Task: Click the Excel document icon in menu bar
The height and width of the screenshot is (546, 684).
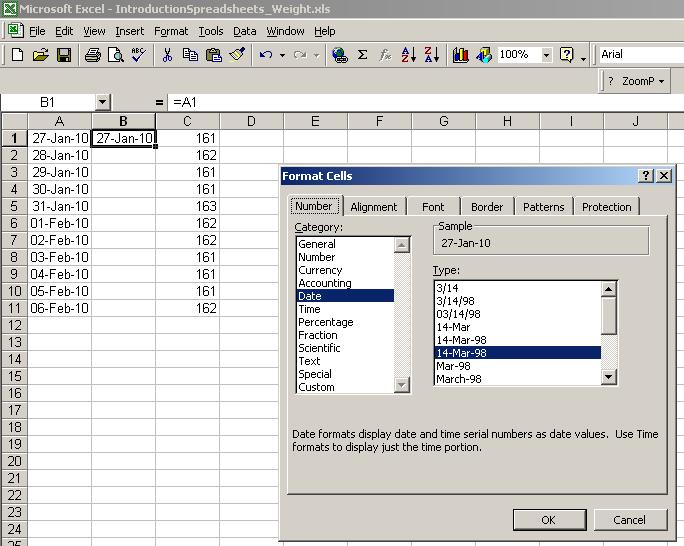Action: tap(16, 31)
